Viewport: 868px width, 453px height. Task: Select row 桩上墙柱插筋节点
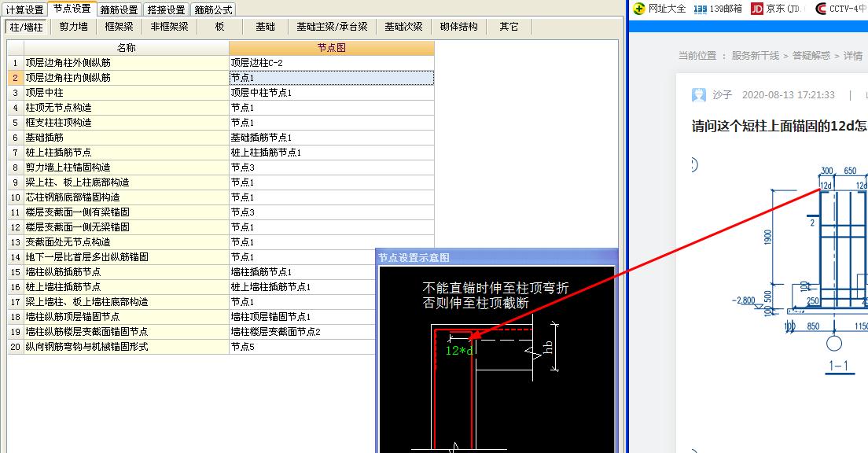coord(127,287)
